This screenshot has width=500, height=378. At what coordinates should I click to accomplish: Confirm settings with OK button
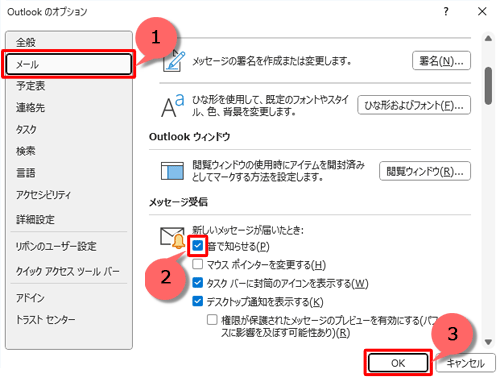[x=398, y=363]
